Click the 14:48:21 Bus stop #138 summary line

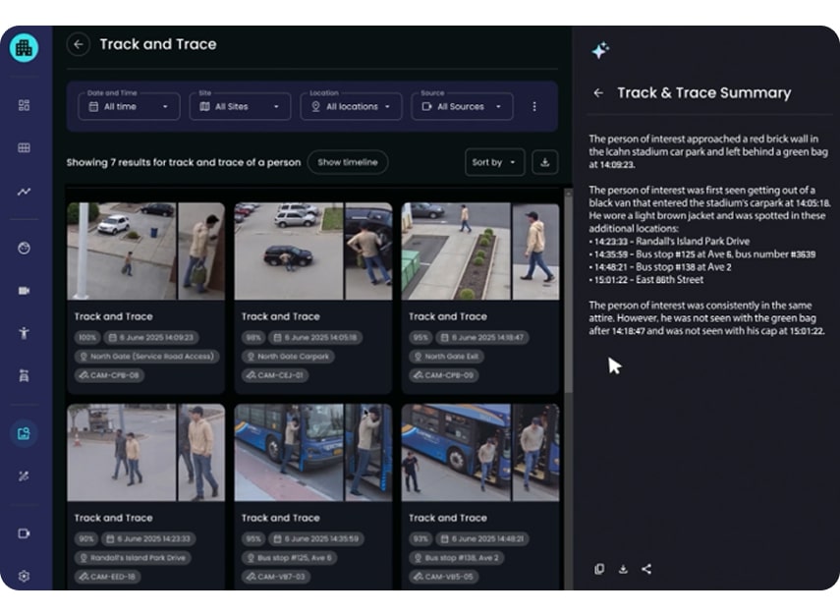(660, 267)
